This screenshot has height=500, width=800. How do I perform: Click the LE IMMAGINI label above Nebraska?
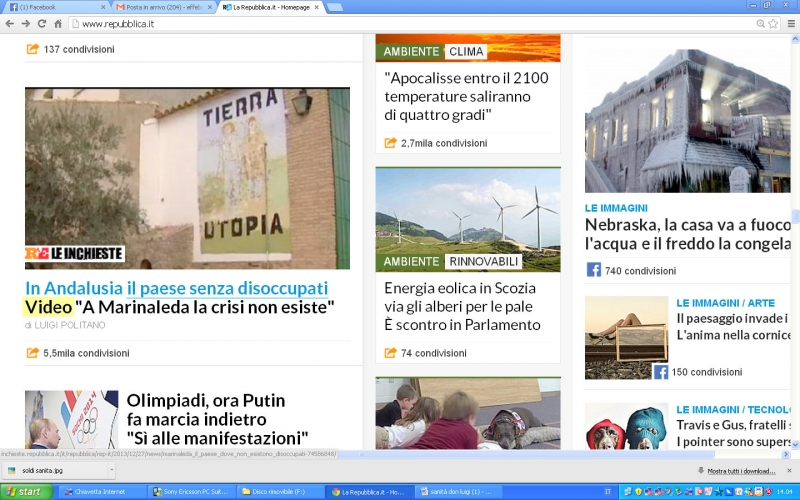616,208
